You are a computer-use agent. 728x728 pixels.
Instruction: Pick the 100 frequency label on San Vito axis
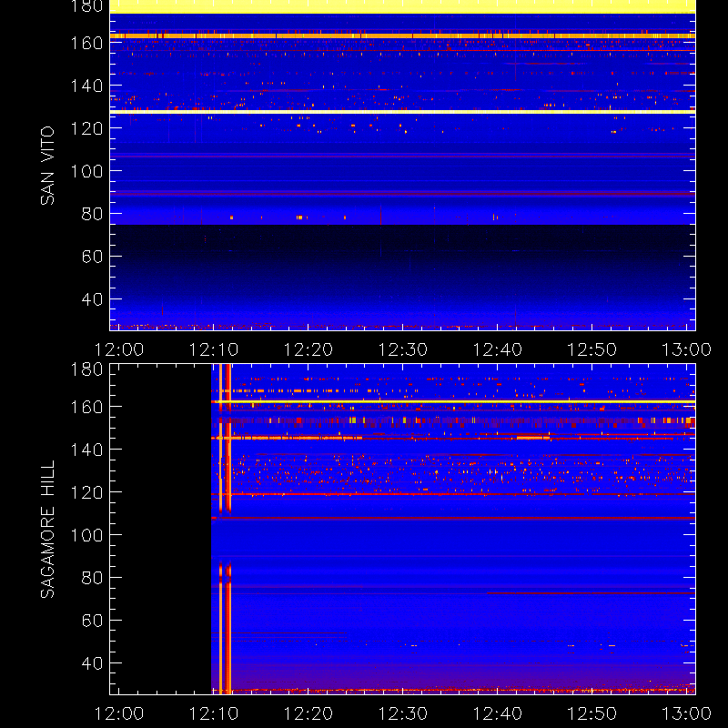86,171
